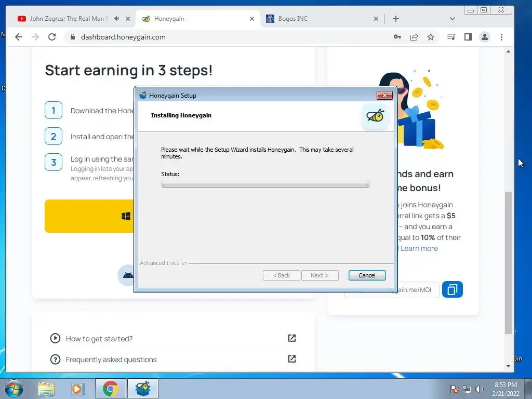Screen dimensions: 532x399
Task: Click the question mark icon beside FAQ
Action: 55,360
